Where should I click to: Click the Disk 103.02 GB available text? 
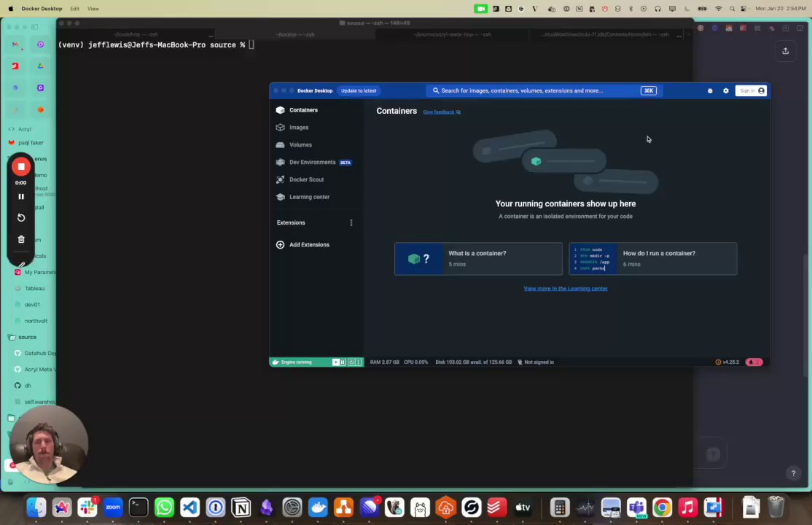click(x=473, y=362)
